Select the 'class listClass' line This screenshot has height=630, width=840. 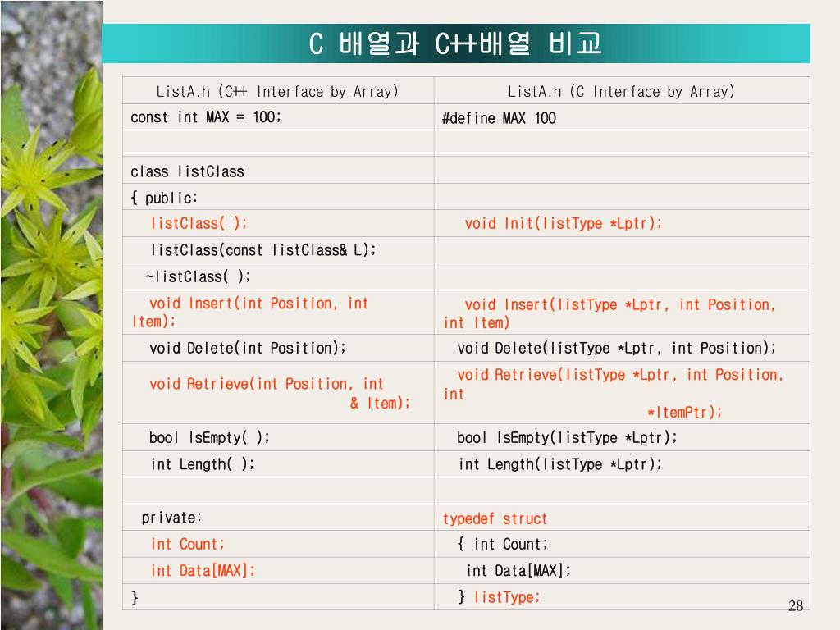pyautogui.click(x=187, y=171)
